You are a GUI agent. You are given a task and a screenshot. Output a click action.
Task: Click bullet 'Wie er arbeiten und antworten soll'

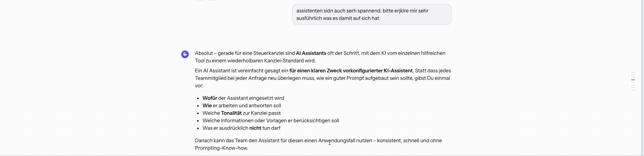tap(242, 105)
